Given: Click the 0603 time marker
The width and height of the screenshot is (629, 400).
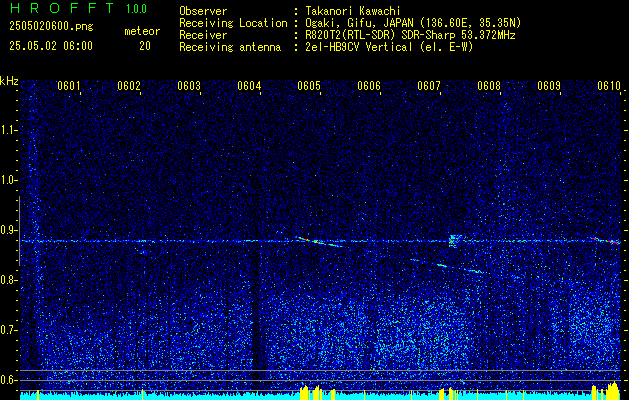Looking at the screenshot, I should 189,85.
